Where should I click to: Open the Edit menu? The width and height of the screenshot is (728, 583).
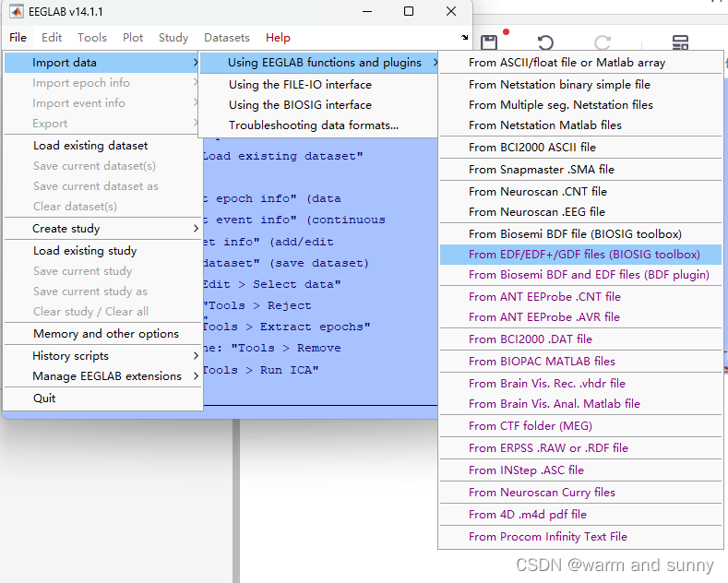click(52, 38)
